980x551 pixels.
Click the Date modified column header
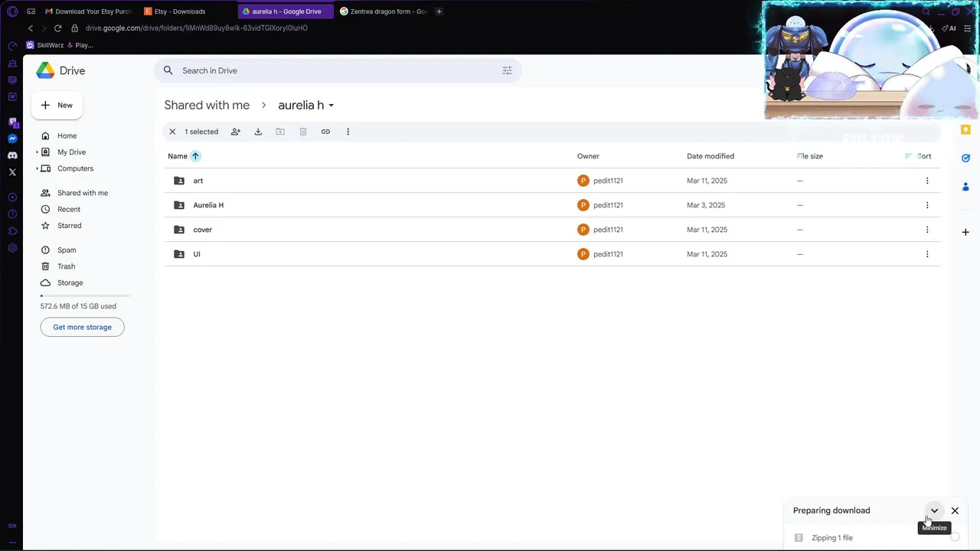point(710,156)
